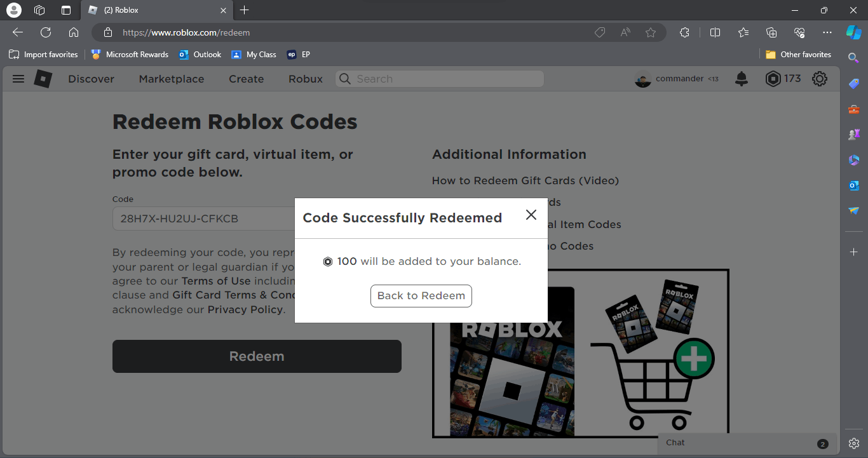Open the Copilot sidebar icon
868x458 pixels.
click(x=853, y=32)
